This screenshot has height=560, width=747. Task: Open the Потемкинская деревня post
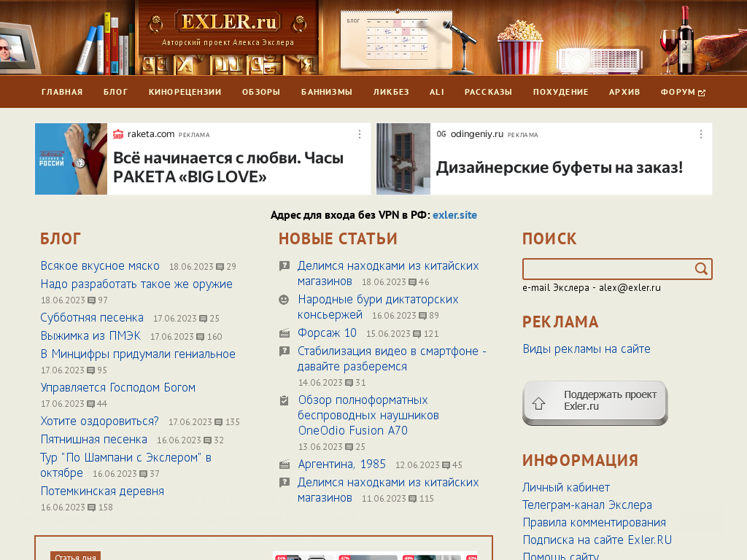(102, 491)
